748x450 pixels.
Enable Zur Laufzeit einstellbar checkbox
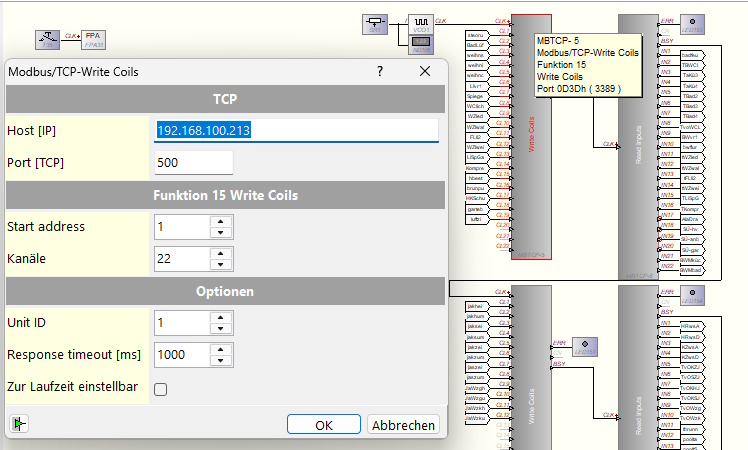(x=161, y=389)
